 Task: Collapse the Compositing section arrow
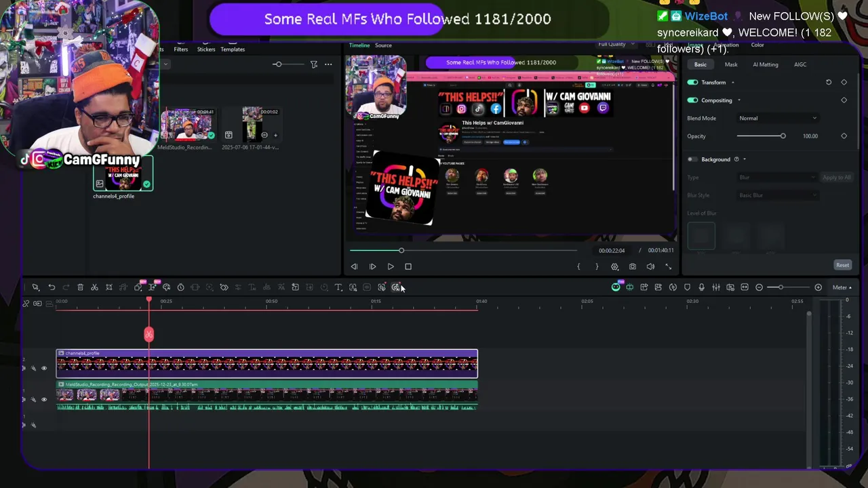click(x=739, y=100)
